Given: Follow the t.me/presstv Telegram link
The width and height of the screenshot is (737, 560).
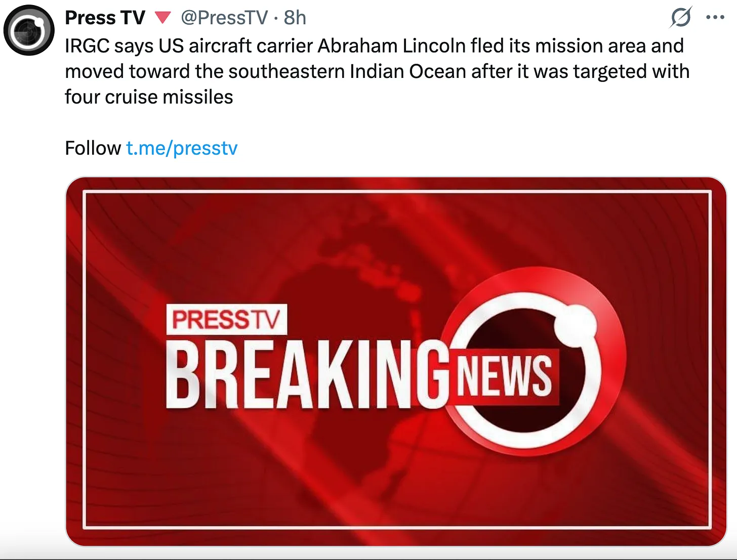Looking at the screenshot, I should 182,148.
